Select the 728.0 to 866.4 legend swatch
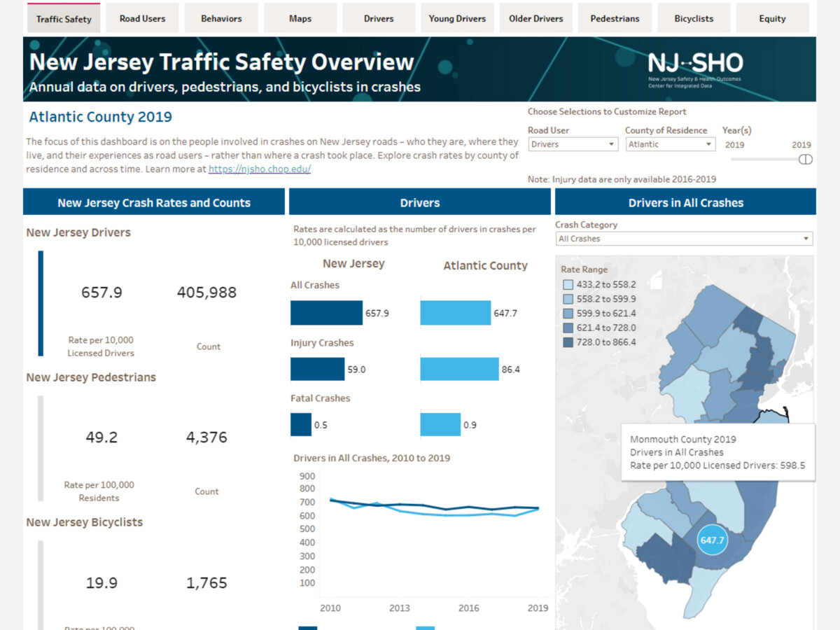 click(568, 342)
